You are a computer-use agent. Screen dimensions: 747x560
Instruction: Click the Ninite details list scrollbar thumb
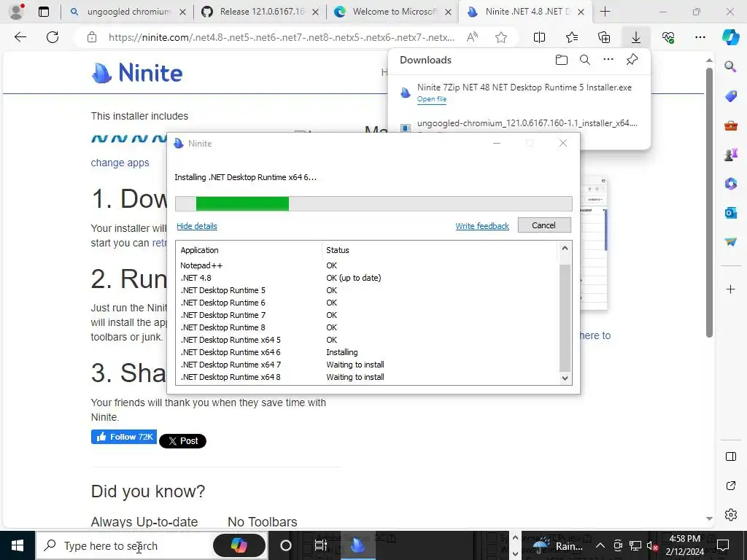tap(565, 318)
